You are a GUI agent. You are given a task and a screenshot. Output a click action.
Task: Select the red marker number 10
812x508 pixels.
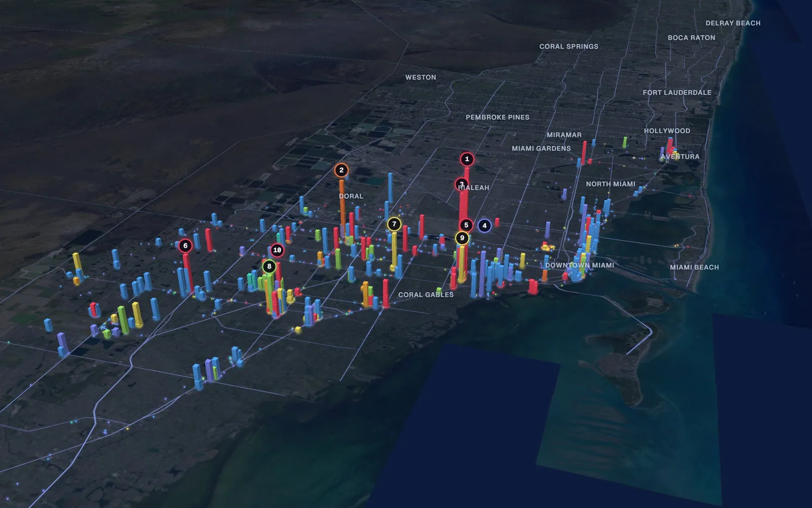(277, 250)
